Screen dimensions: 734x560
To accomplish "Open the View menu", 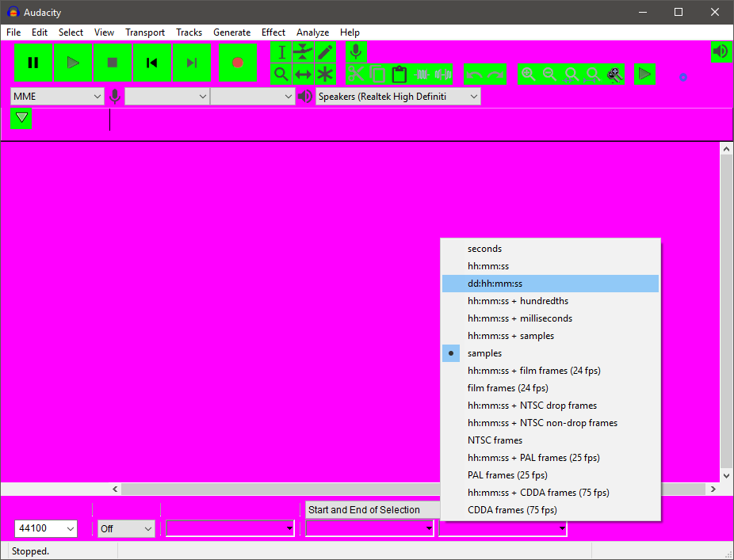I will 104,32.
